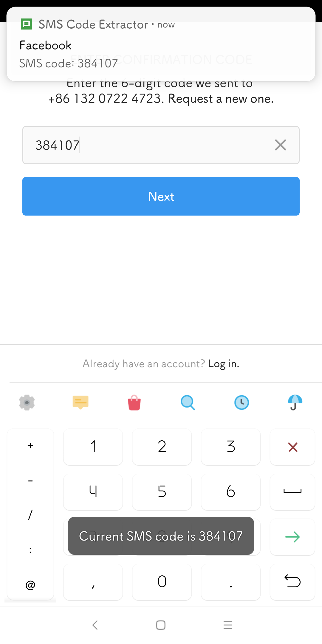This screenshot has height=644, width=322.
Task: Open the Log in link
Action: (224, 364)
